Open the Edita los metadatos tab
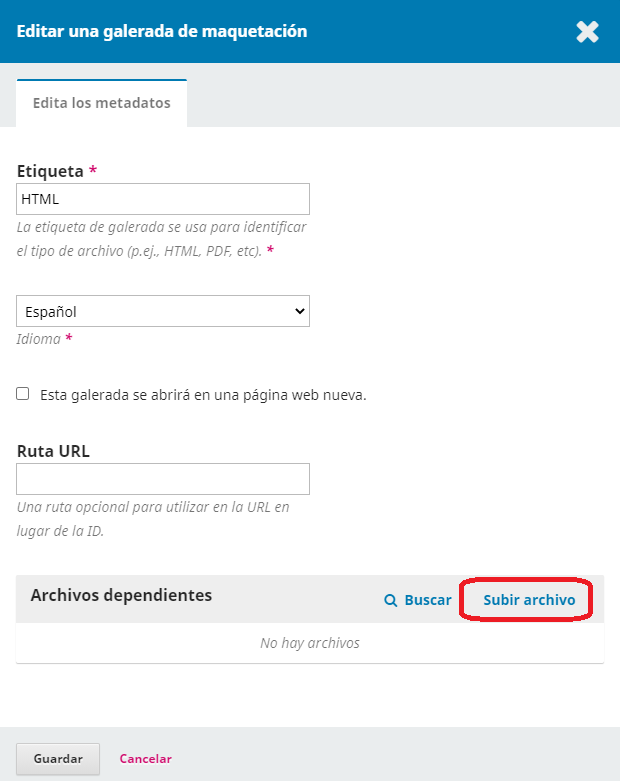 click(101, 103)
